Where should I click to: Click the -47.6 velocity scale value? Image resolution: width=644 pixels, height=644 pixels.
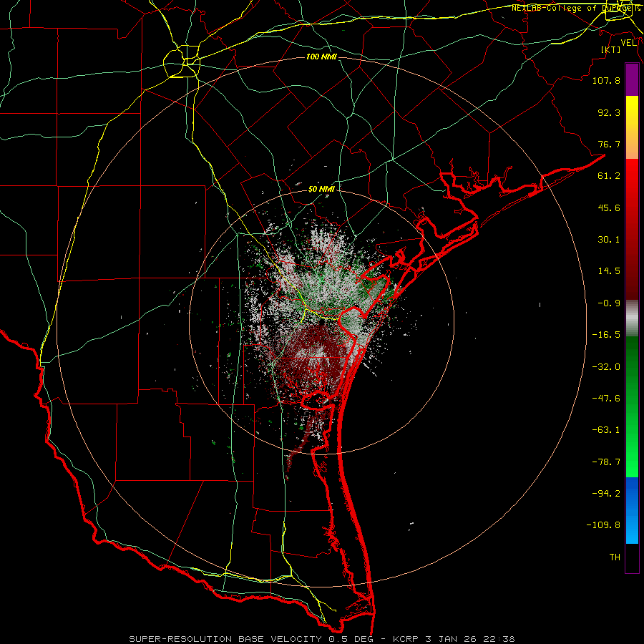[606, 399]
